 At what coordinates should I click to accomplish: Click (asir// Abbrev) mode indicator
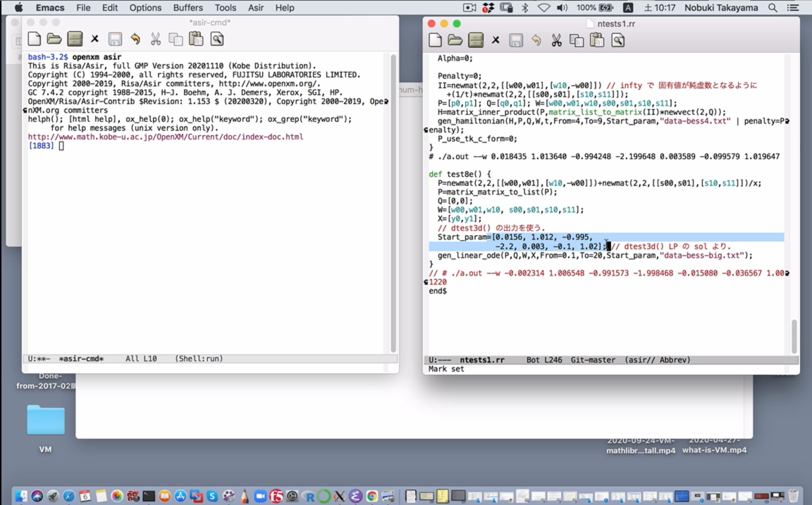(657, 360)
